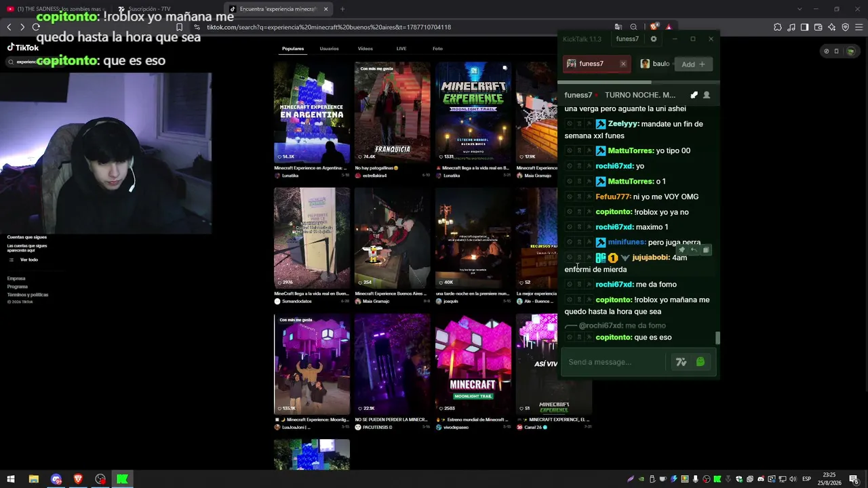The height and width of the screenshot is (488, 868).
Task: Select the Populares tab on TikTok
Action: coord(293,49)
